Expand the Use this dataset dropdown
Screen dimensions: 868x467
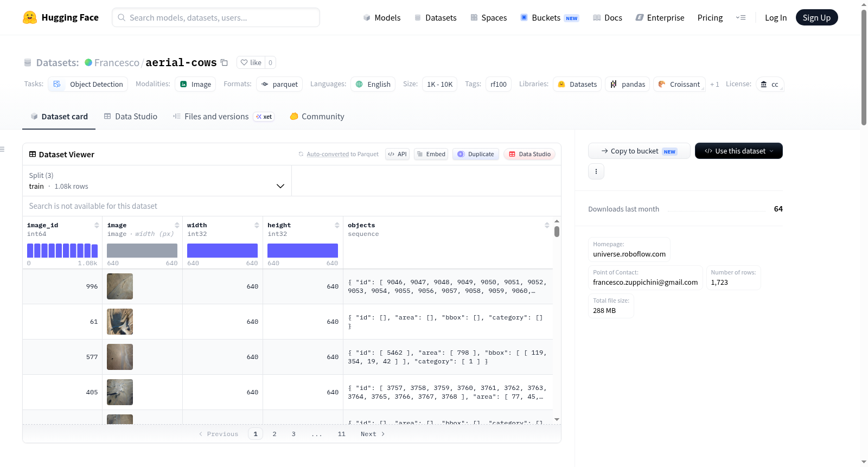pos(739,151)
